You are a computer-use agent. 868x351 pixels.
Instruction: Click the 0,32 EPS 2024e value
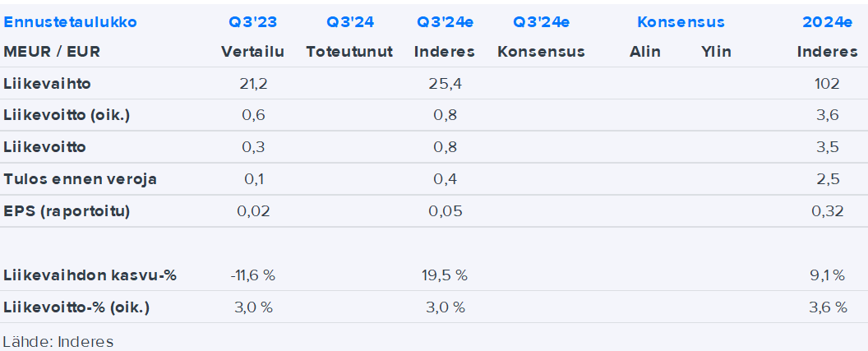tap(827, 211)
